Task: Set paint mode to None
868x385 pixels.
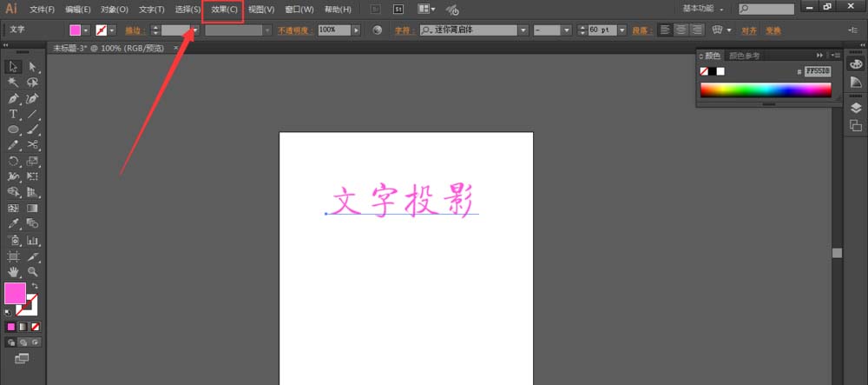Action: click(x=35, y=327)
